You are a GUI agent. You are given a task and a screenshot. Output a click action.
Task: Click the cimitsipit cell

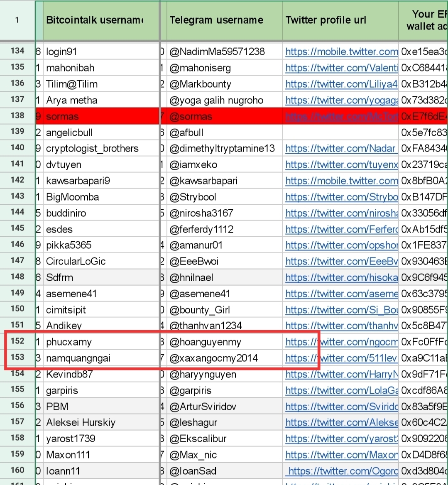[x=101, y=310]
